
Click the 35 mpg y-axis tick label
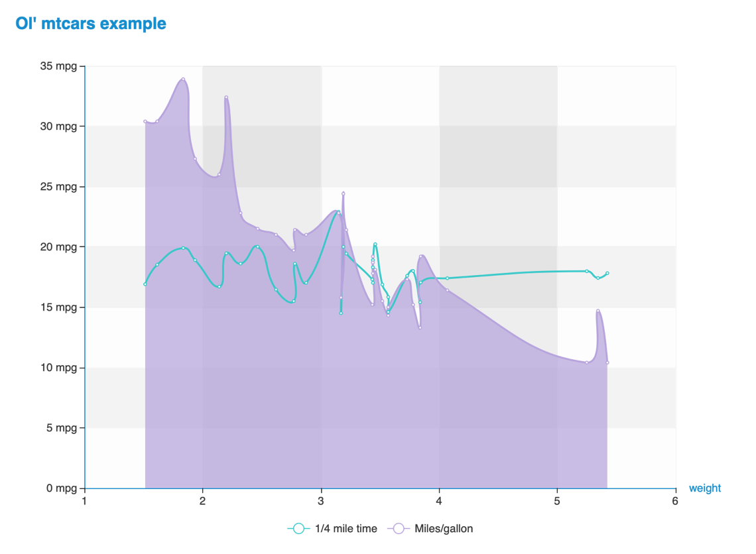58,66
